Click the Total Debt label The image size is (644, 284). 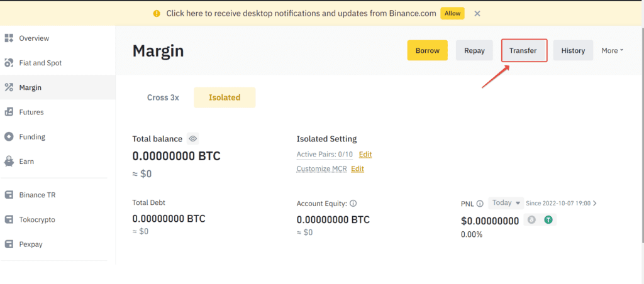pos(148,202)
